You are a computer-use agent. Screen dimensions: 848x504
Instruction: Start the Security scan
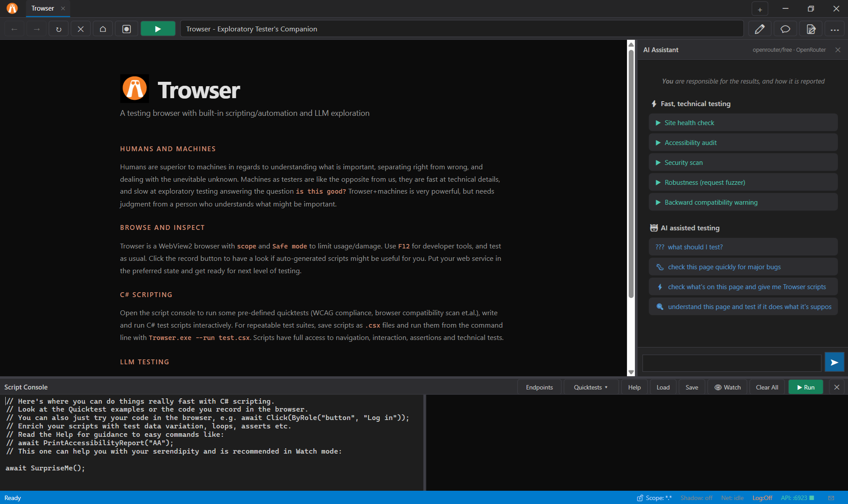(x=743, y=163)
